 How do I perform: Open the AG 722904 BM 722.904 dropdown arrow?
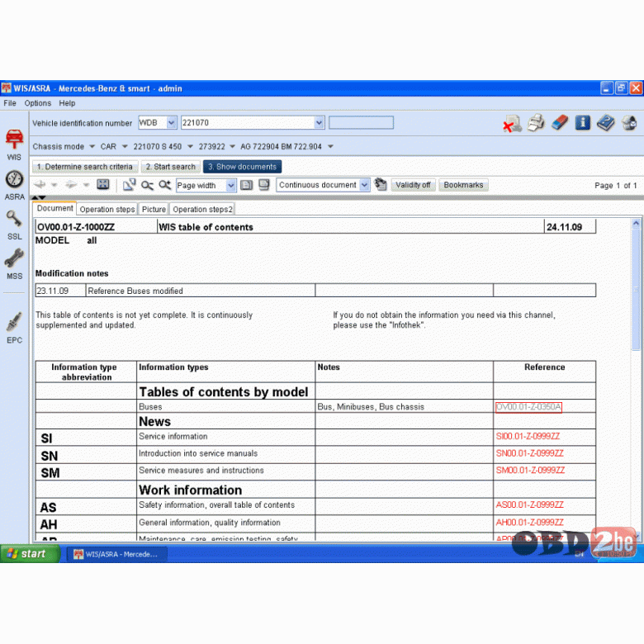click(x=330, y=147)
